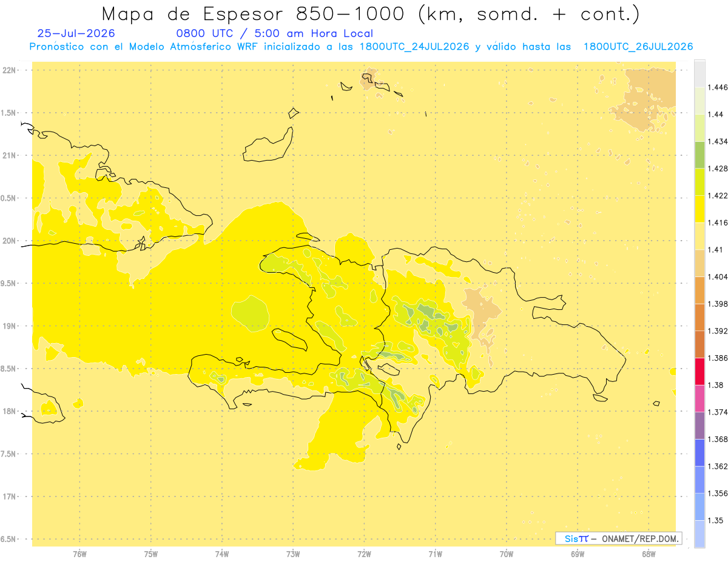Click the 70W longitude label

point(507,554)
